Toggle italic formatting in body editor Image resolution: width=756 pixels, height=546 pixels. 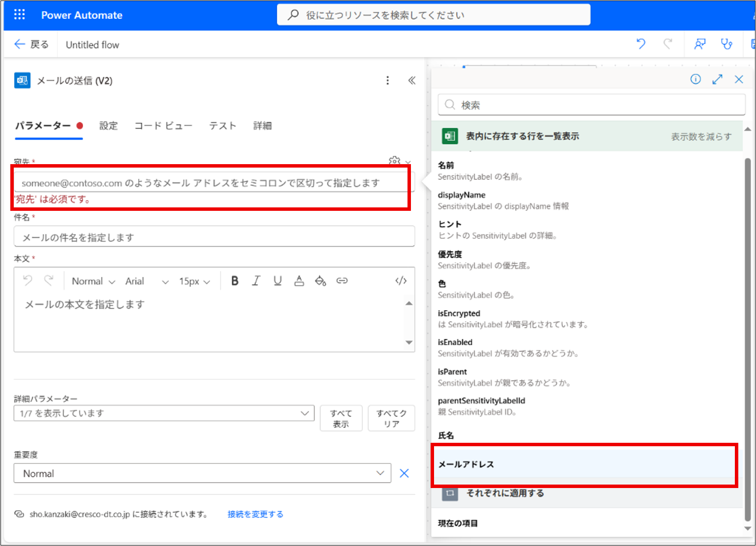pos(256,281)
